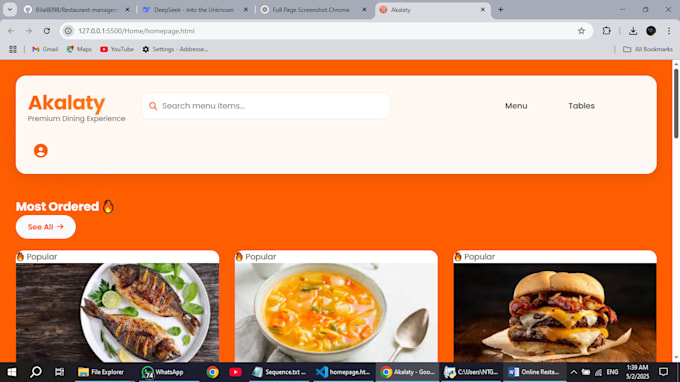The width and height of the screenshot is (680, 382).
Task: Go back to previous page
Action: click(x=11, y=31)
